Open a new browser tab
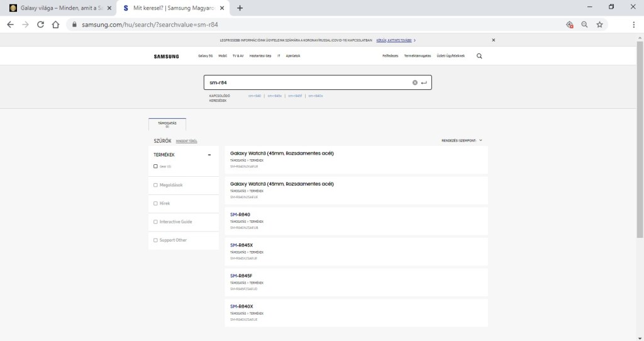This screenshot has width=644, height=341. coord(240,8)
